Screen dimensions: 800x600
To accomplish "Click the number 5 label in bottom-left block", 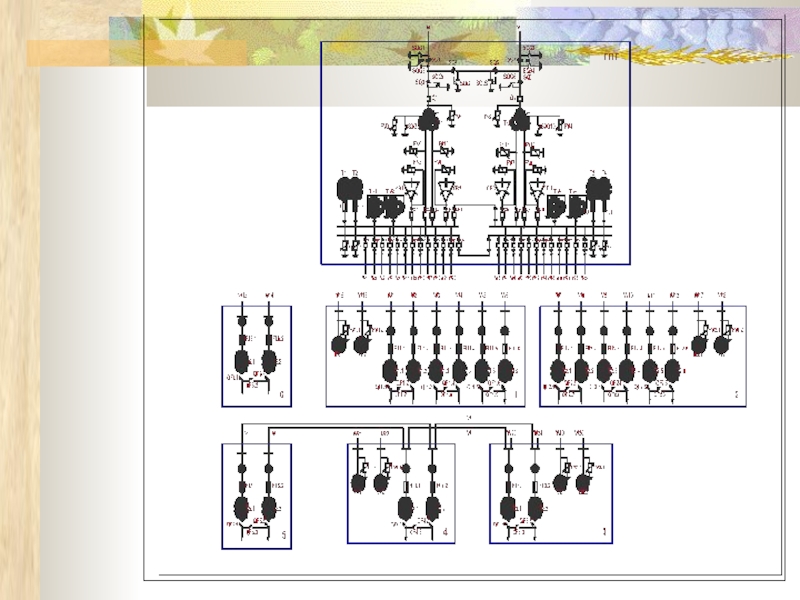I will tap(284, 537).
